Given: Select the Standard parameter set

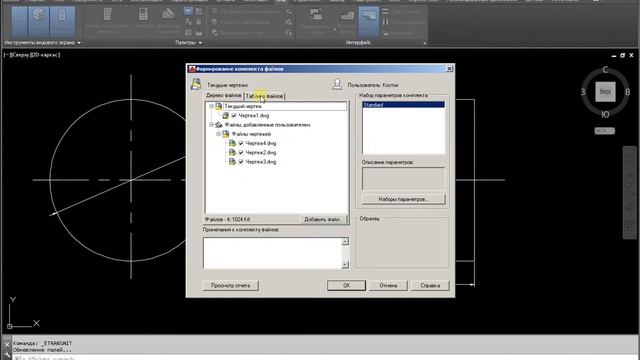Looking at the screenshot, I should (403, 105).
